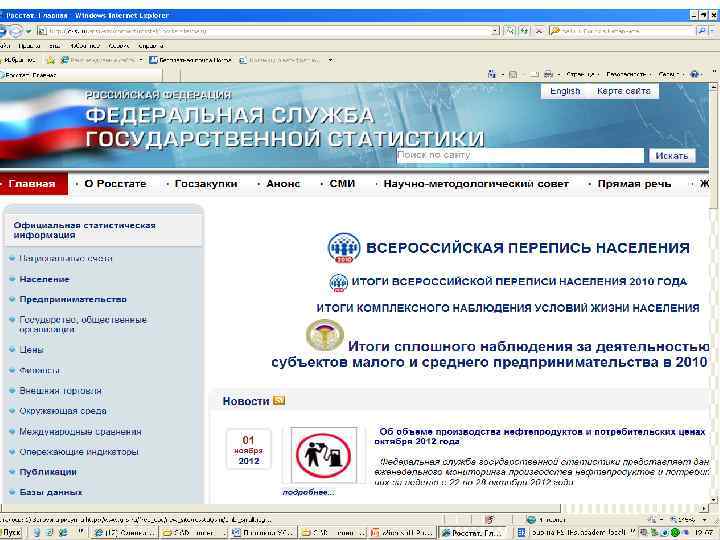Open the СМИ navigation item
720x540 pixels.
tap(342, 184)
